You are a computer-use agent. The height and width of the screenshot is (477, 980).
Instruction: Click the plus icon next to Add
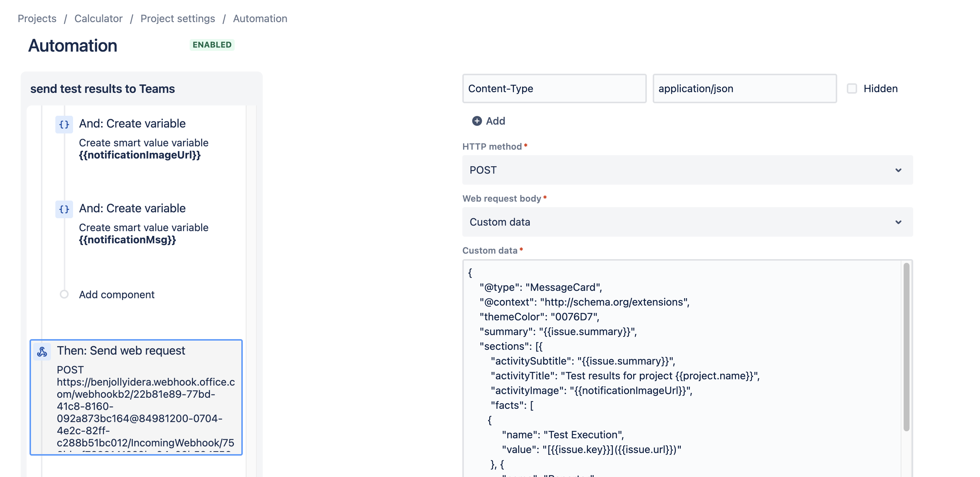pos(477,121)
